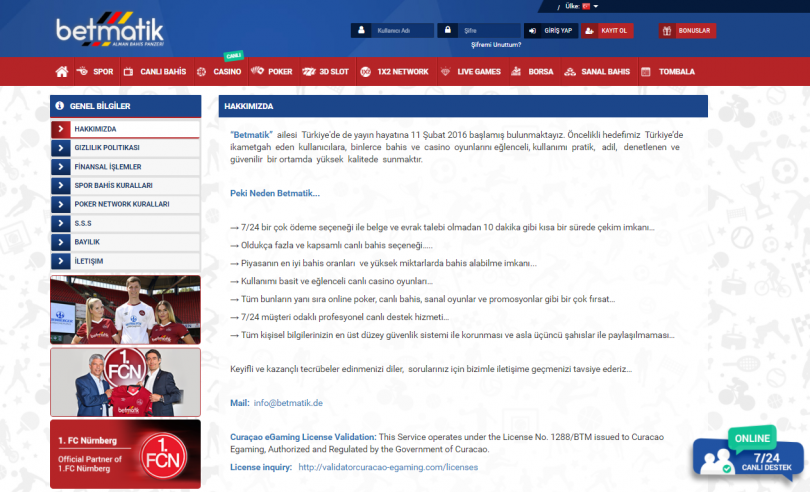
Task: Click the chevron icon next to Bayilik
Action: coord(60,242)
